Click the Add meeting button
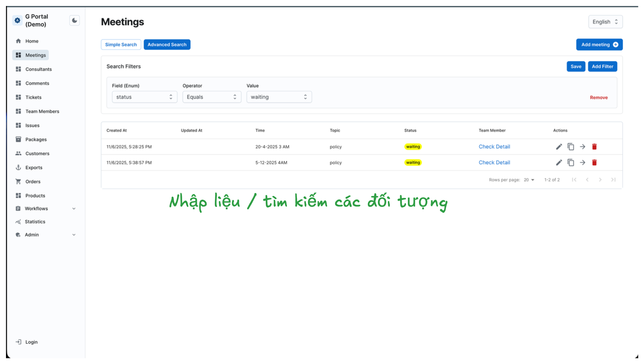Screen dimensions: 644x364 coord(599,44)
